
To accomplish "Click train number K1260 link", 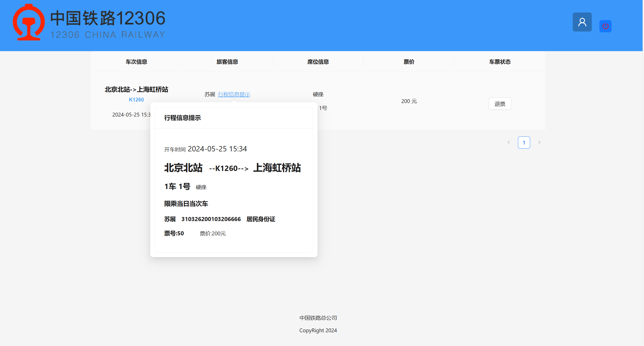I will click(x=136, y=100).
